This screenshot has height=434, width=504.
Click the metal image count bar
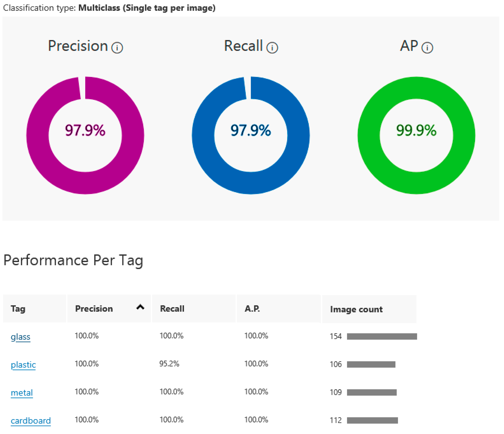click(x=372, y=392)
